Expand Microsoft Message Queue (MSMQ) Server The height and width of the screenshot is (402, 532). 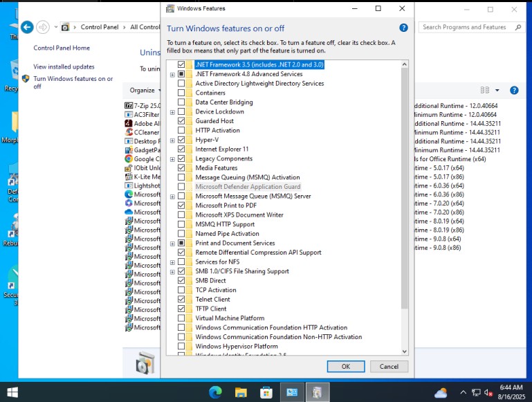pos(172,197)
